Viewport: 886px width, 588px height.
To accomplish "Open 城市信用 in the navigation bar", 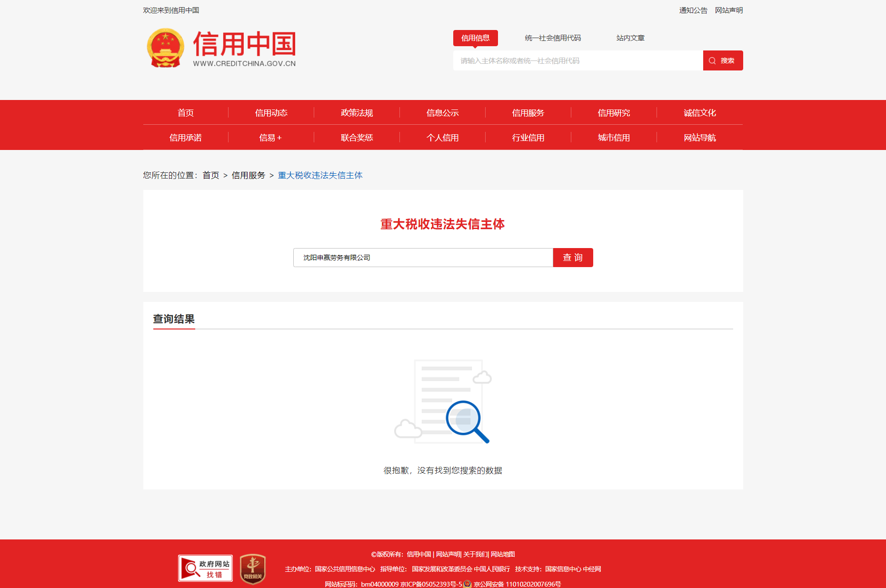I will [x=614, y=138].
